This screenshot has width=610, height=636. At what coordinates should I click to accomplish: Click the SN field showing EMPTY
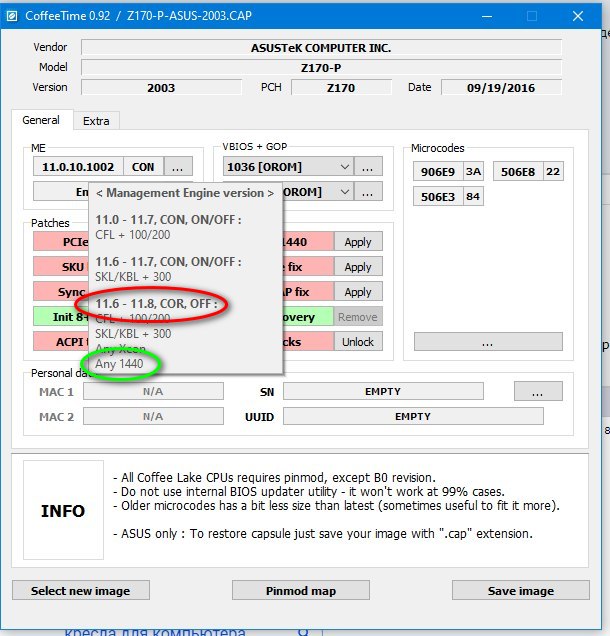pyautogui.click(x=383, y=391)
